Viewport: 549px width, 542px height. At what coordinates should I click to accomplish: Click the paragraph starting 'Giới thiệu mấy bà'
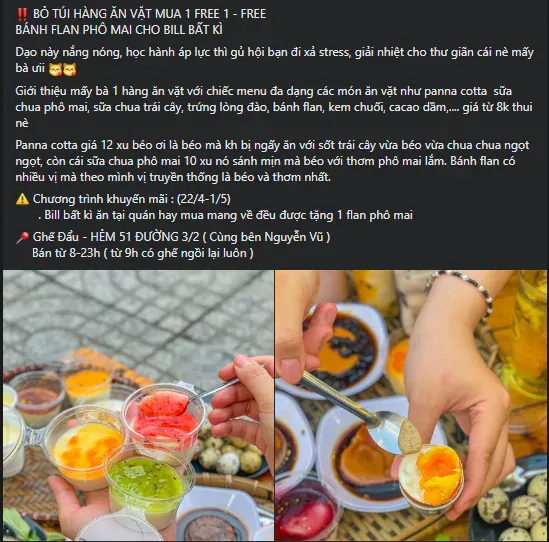click(274, 107)
